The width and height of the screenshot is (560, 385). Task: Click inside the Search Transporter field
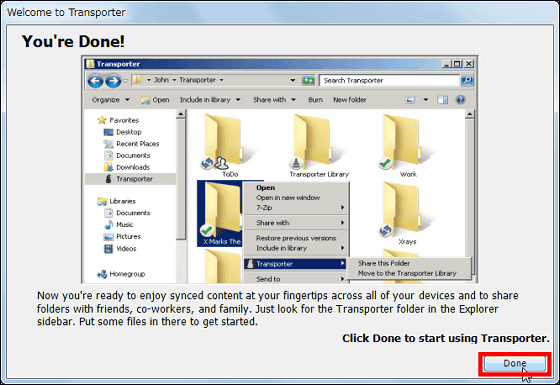(389, 80)
